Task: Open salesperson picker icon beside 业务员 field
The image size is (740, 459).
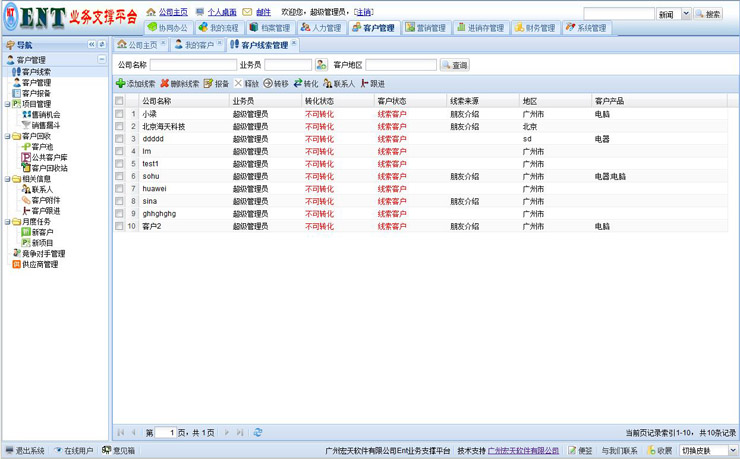Action: coord(322,65)
